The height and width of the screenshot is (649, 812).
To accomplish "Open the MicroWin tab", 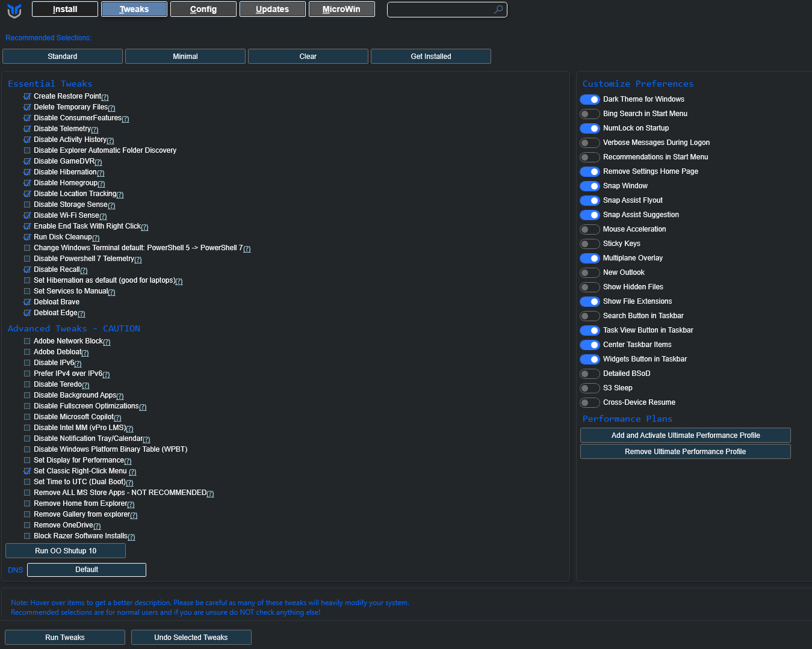I will coord(342,9).
